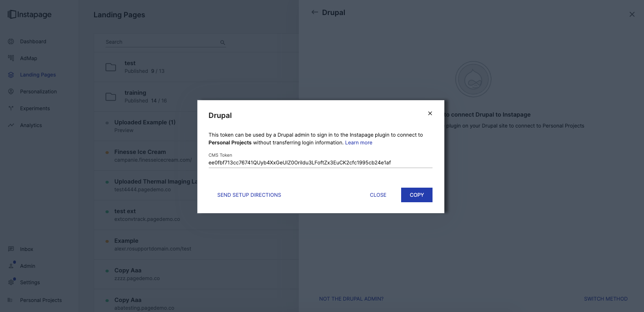Navigate to Analytics in the sidebar
The image size is (644, 312).
click(x=31, y=125)
